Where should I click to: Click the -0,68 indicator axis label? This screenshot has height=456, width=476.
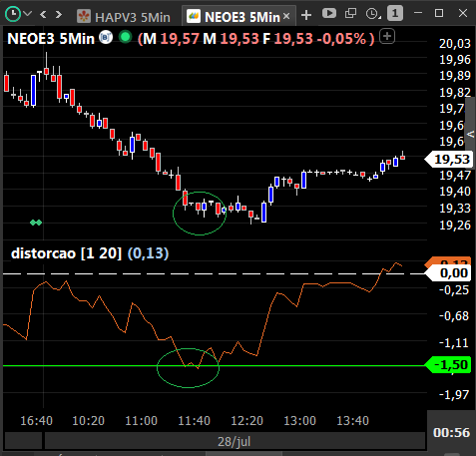click(454, 315)
